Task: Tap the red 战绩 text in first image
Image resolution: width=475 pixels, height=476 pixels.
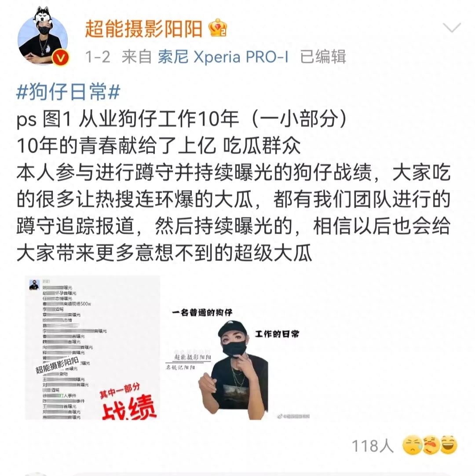Action: click(x=129, y=408)
